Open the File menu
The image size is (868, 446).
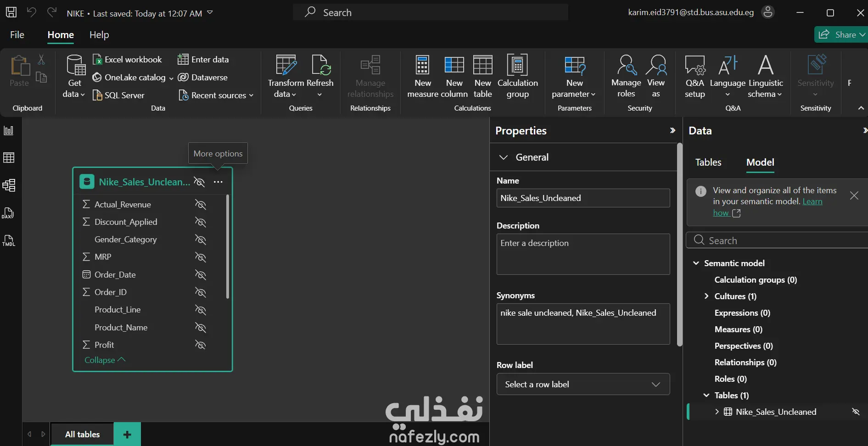point(17,35)
